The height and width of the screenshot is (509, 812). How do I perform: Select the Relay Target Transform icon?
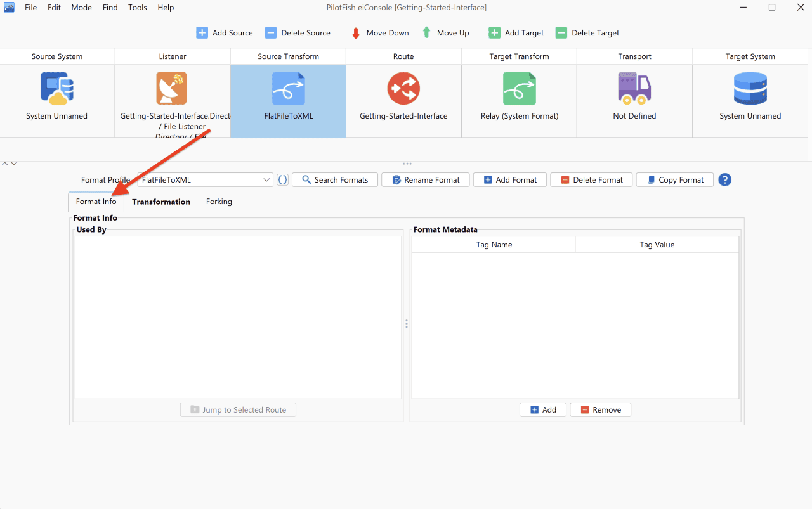coord(519,88)
